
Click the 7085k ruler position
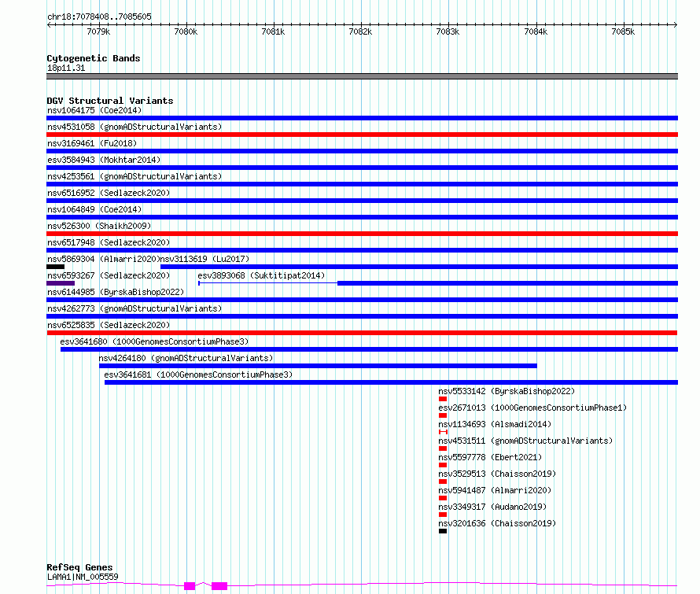point(623,31)
